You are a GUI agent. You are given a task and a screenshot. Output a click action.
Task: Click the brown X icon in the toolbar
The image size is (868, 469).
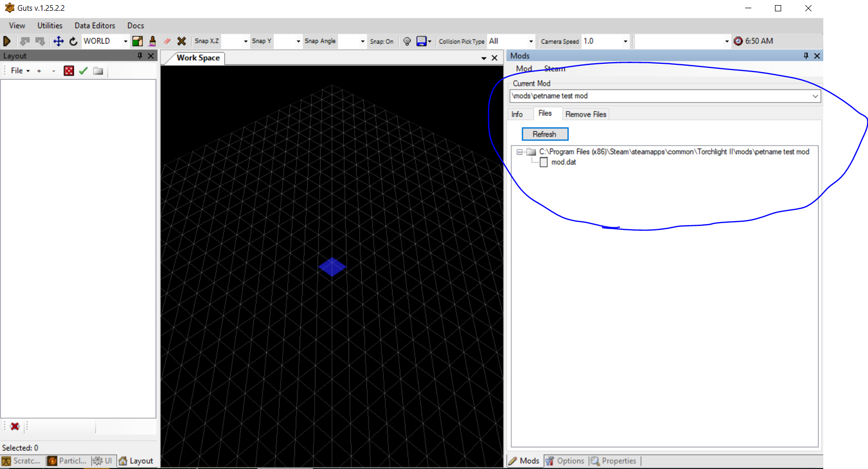coord(181,41)
